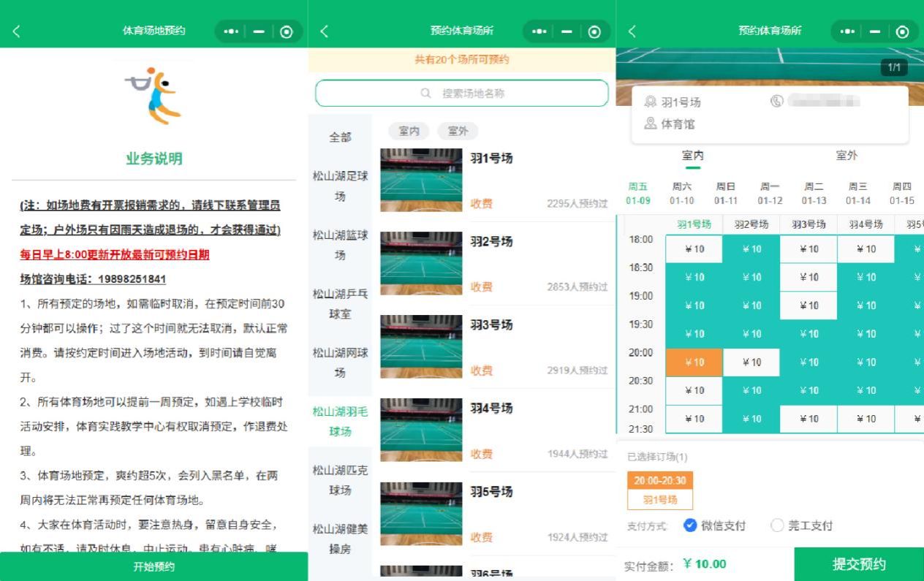924x581 pixels.
Task: Close mini program via target icon on 体育场地预约 header
Action: click(x=287, y=31)
